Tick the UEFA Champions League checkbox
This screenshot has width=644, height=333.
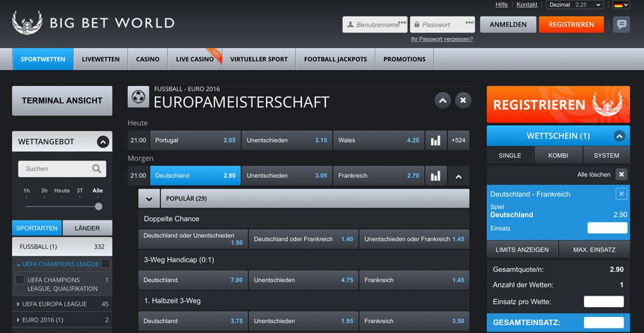click(106, 264)
